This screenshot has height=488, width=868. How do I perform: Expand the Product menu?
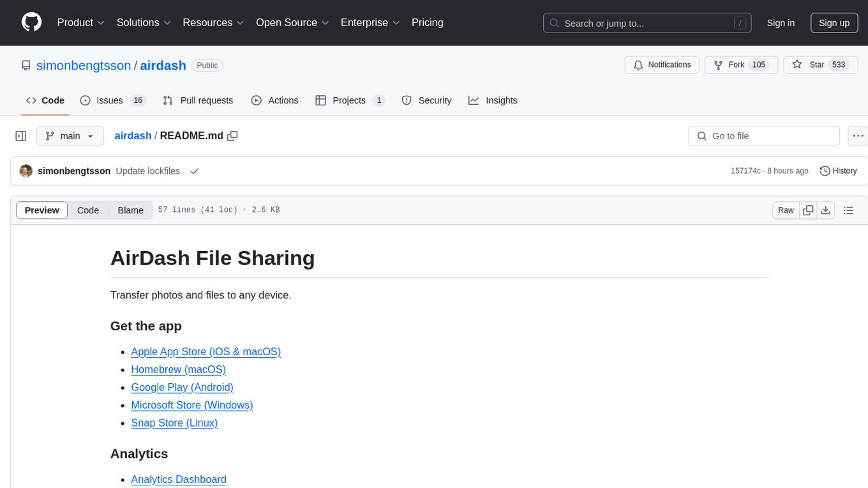[x=81, y=22]
